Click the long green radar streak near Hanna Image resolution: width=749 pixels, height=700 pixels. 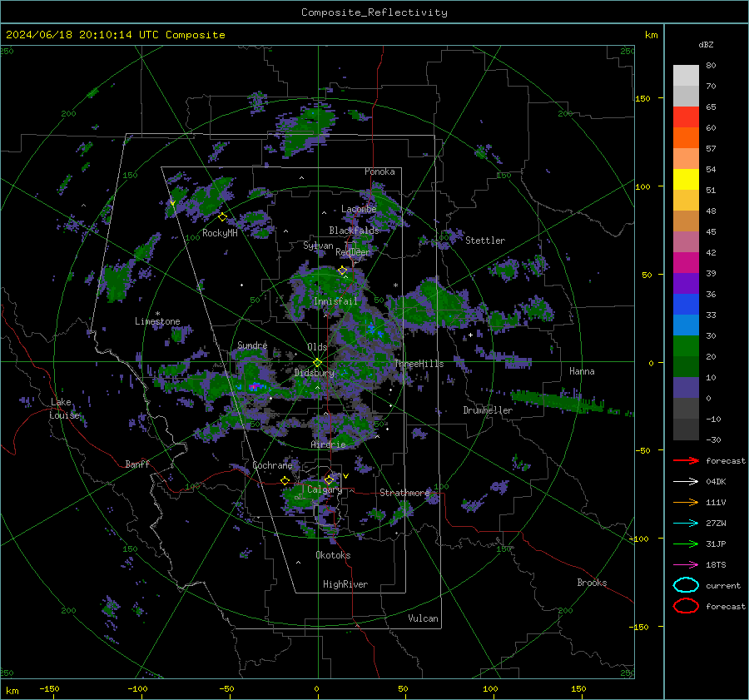pos(559,401)
